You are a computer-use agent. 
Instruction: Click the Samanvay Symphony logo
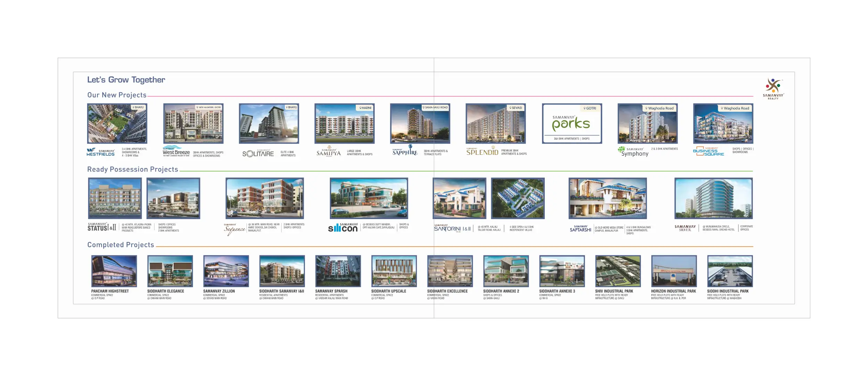pyautogui.click(x=633, y=152)
